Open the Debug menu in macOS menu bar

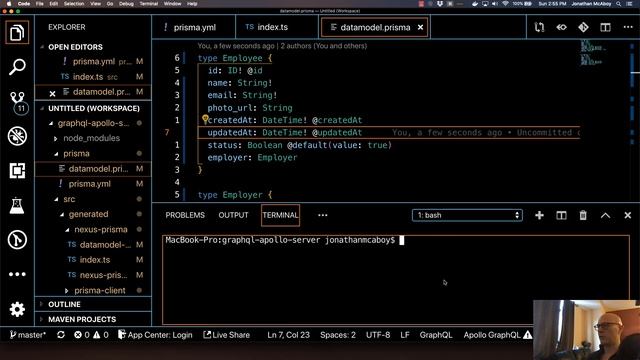point(126,4)
